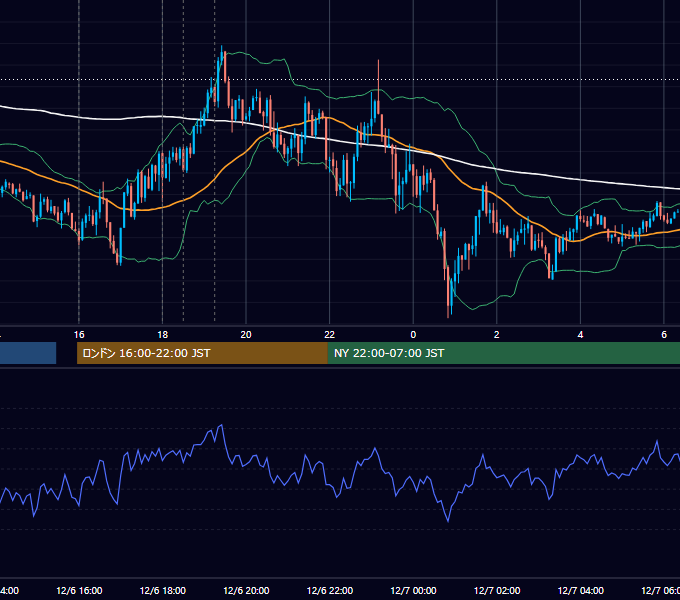Click the 12/7 00:00 date label
This screenshot has width=680, height=600.
pos(413,591)
